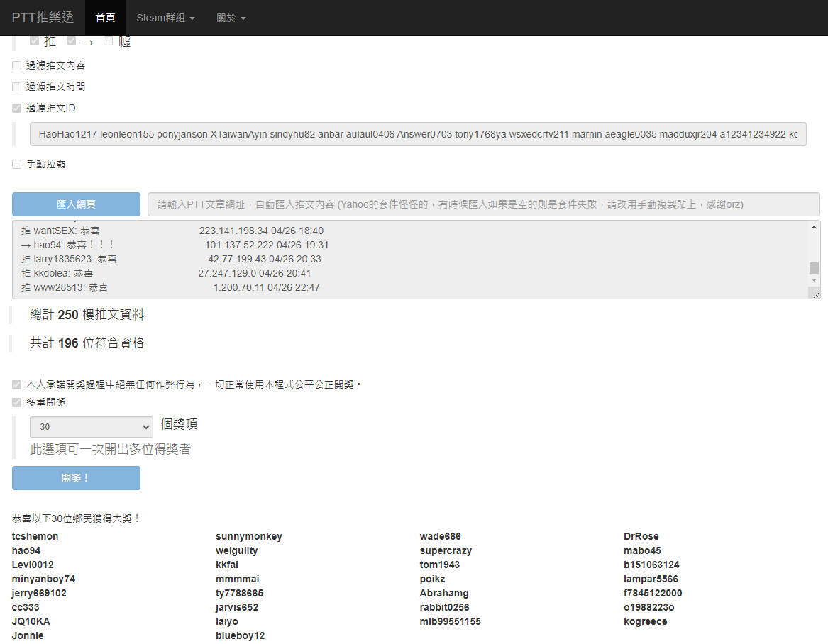Select winner name poikz
The height and width of the screenshot is (644, 828).
coord(433,579)
